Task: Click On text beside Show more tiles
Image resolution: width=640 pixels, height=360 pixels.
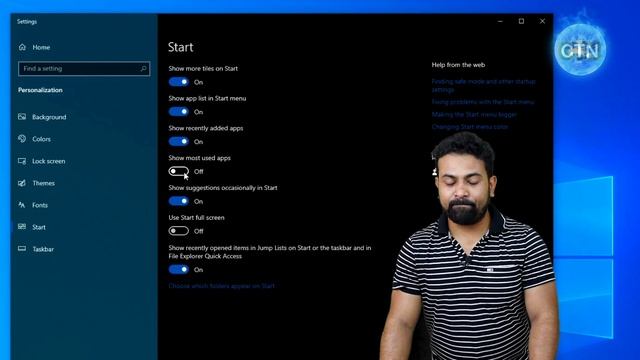Action: [198, 82]
